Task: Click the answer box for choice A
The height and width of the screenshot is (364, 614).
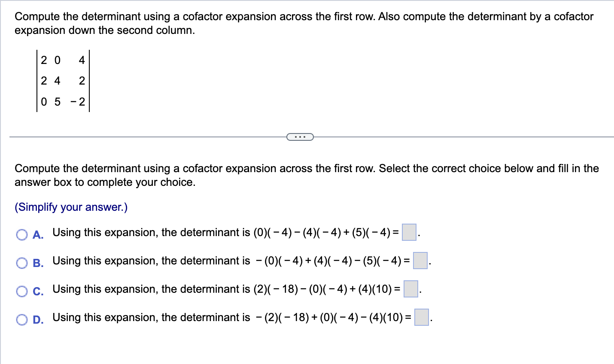Action: pos(408,233)
